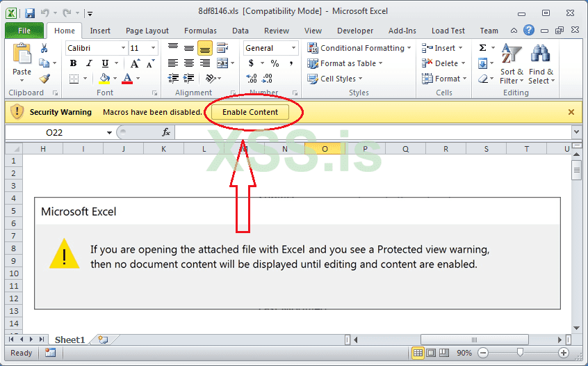Switch to Formulas ribbon tab
Screen dimensions: 588x366
click(200, 31)
